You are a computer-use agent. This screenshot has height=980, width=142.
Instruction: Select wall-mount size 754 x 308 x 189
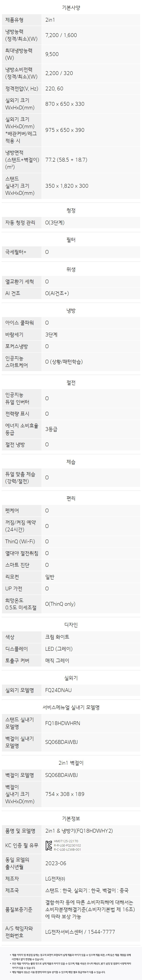click(65, 794)
